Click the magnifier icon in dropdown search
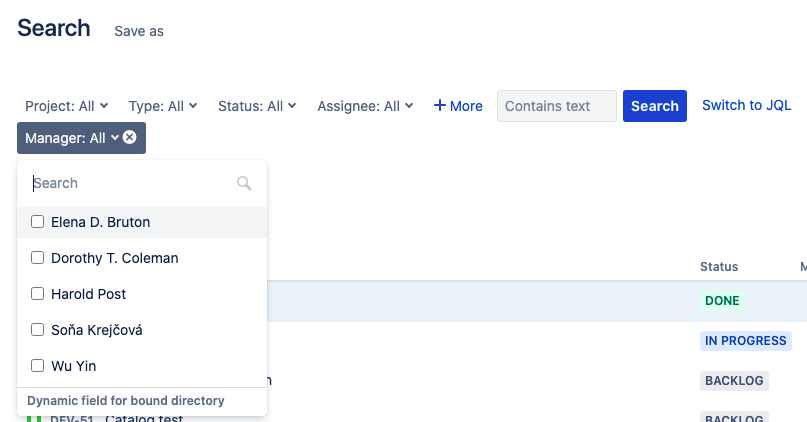807x422 pixels. (244, 183)
